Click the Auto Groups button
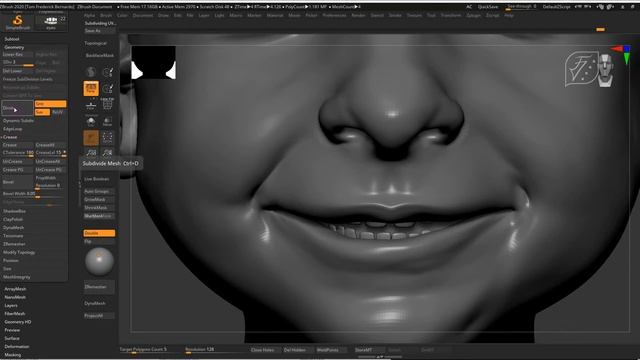The width and height of the screenshot is (640, 360). coord(99,191)
